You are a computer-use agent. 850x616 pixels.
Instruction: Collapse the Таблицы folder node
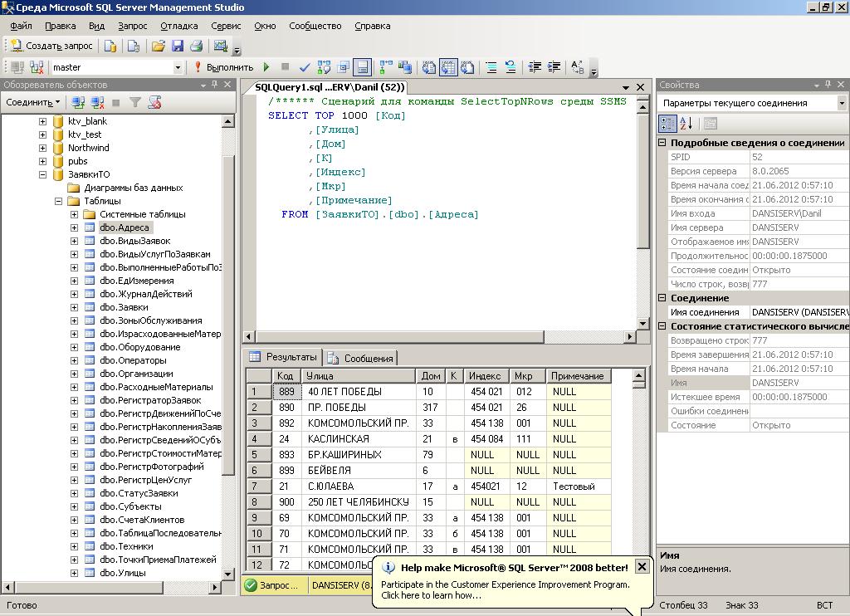click(x=59, y=201)
